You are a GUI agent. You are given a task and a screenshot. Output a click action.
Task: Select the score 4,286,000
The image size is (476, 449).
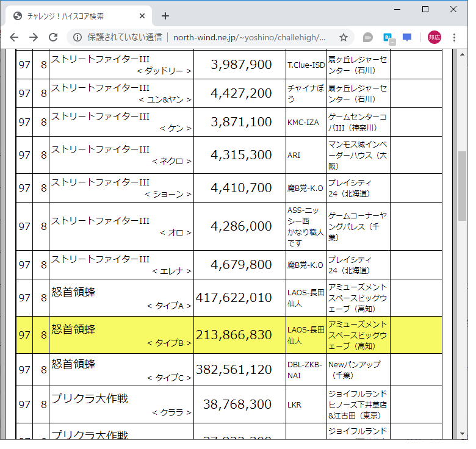point(241,226)
